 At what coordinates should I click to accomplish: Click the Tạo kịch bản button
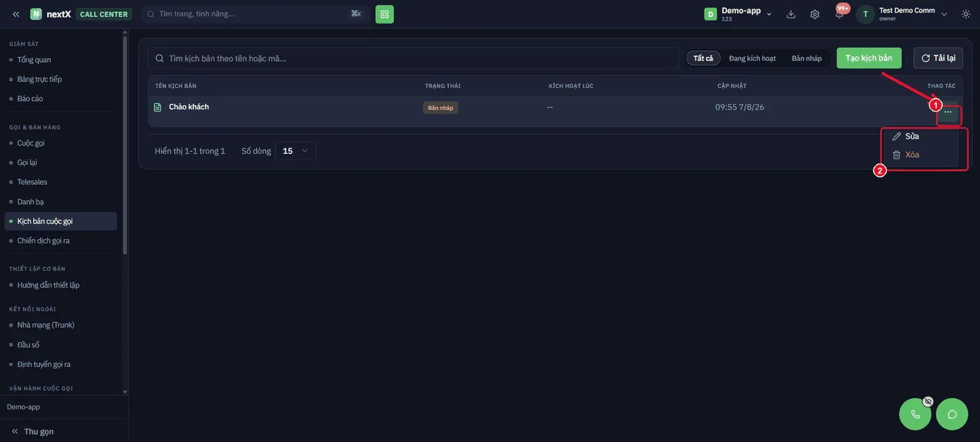[869, 58]
